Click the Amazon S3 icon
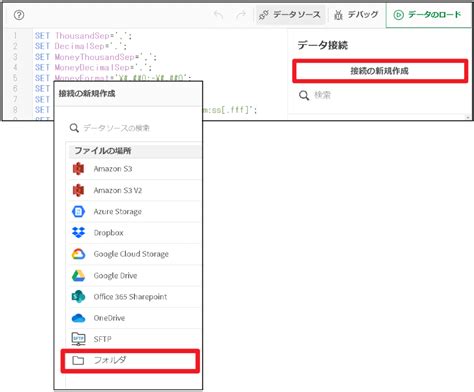 (78, 169)
